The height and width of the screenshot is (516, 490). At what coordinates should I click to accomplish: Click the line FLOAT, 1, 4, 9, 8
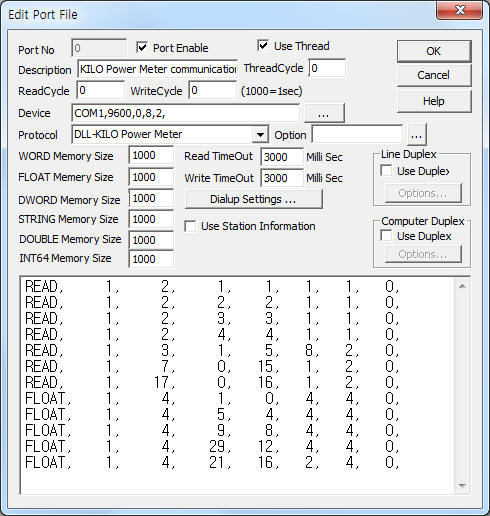pyautogui.click(x=212, y=430)
